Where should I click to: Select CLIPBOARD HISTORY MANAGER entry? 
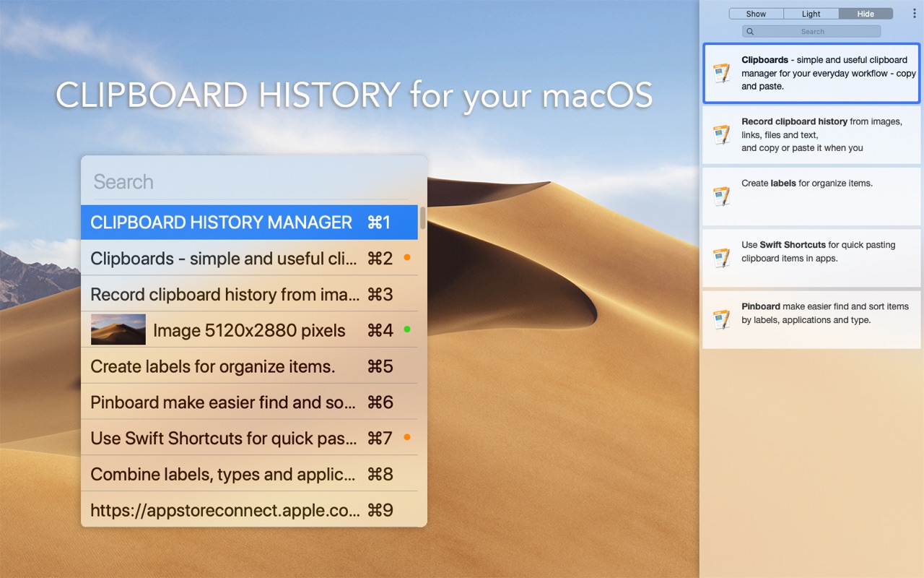pyautogui.click(x=249, y=223)
